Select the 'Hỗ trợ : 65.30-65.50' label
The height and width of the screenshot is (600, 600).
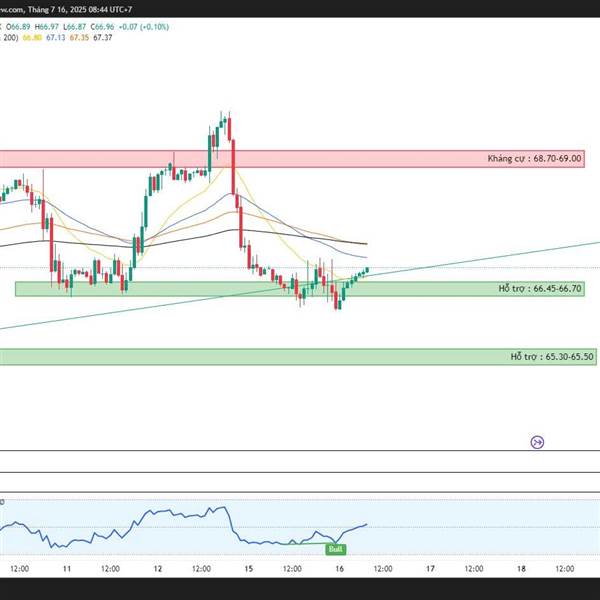tap(552, 357)
